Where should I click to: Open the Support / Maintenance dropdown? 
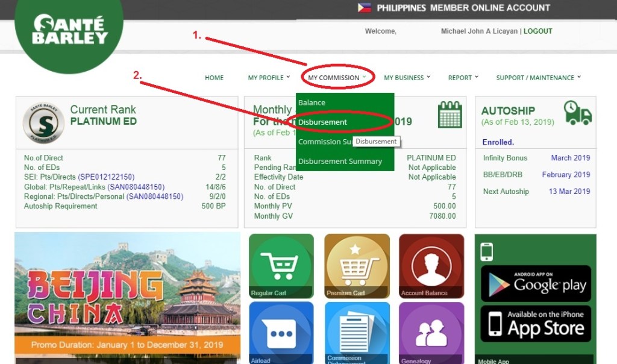538,78
